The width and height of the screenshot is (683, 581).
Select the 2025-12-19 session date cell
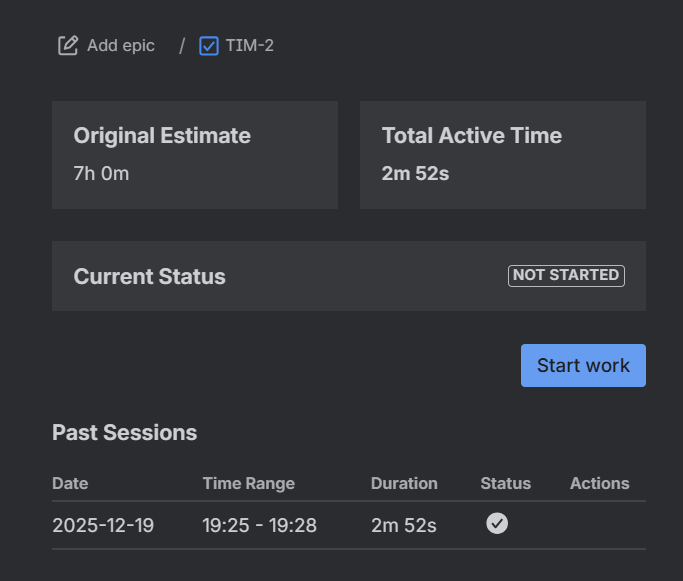point(103,525)
